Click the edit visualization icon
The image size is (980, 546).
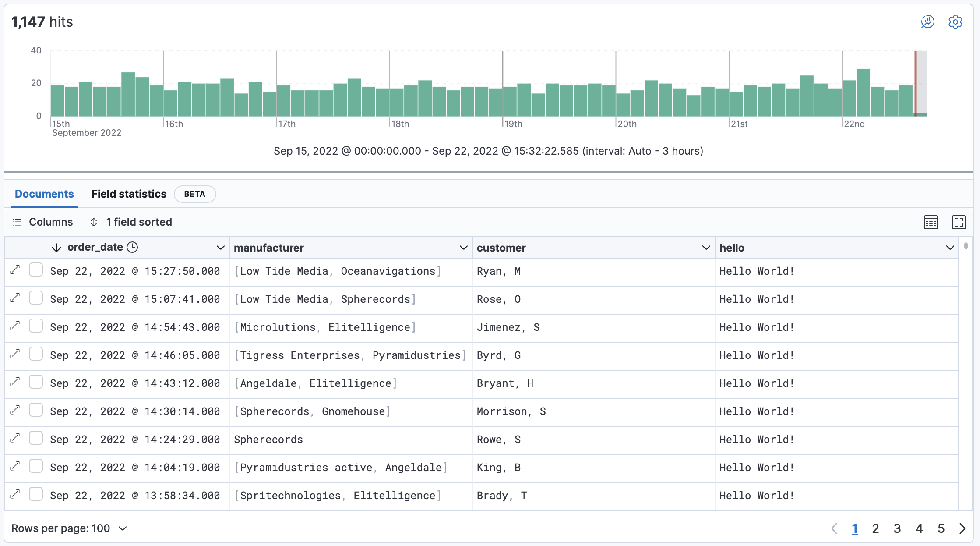click(x=927, y=21)
